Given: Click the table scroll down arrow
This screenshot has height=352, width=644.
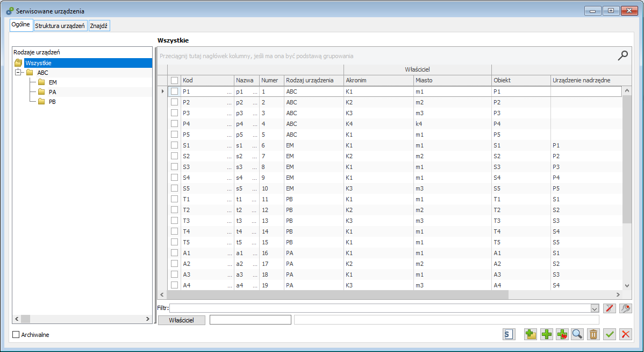Looking at the screenshot, I should pyautogui.click(x=627, y=285).
